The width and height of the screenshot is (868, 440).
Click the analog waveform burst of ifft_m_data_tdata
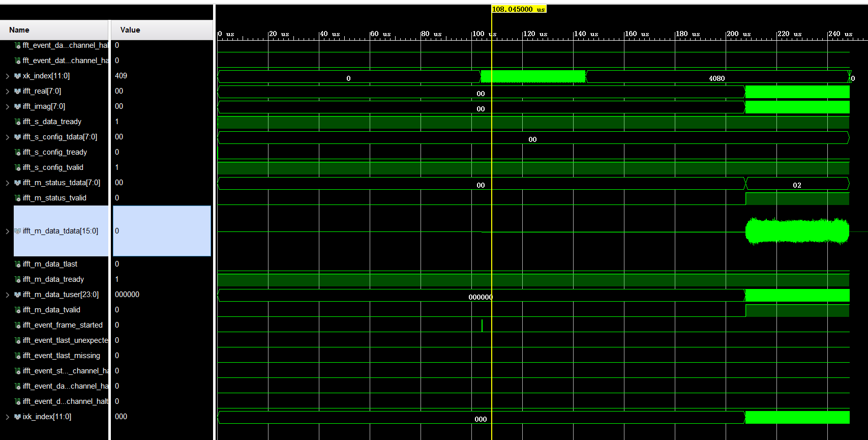(x=797, y=231)
